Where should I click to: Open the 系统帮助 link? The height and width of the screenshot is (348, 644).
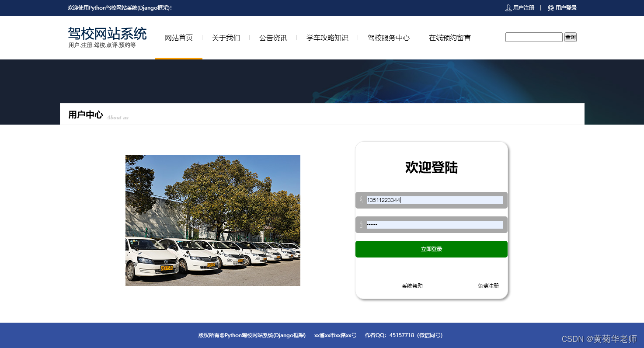pos(411,285)
